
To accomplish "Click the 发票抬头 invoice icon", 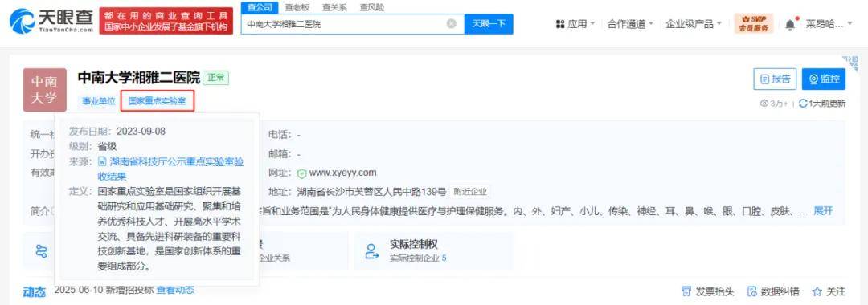I will coord(686,291).
